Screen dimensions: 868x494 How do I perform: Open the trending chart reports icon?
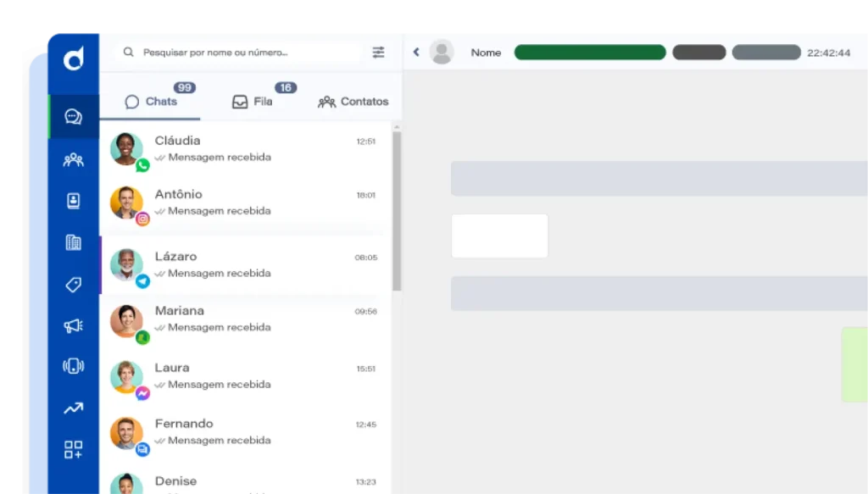pyautogui.click(x=74, y=408)
